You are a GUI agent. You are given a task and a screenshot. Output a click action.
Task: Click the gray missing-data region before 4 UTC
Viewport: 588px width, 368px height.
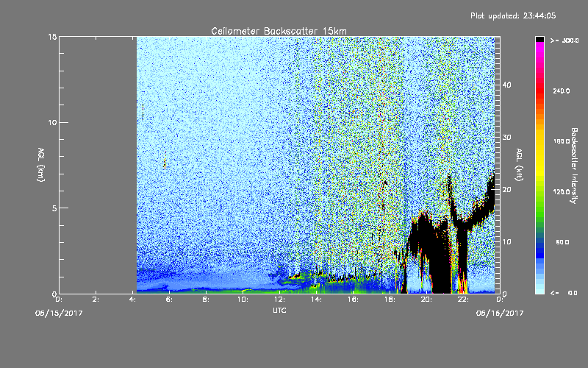pos(98,165)
